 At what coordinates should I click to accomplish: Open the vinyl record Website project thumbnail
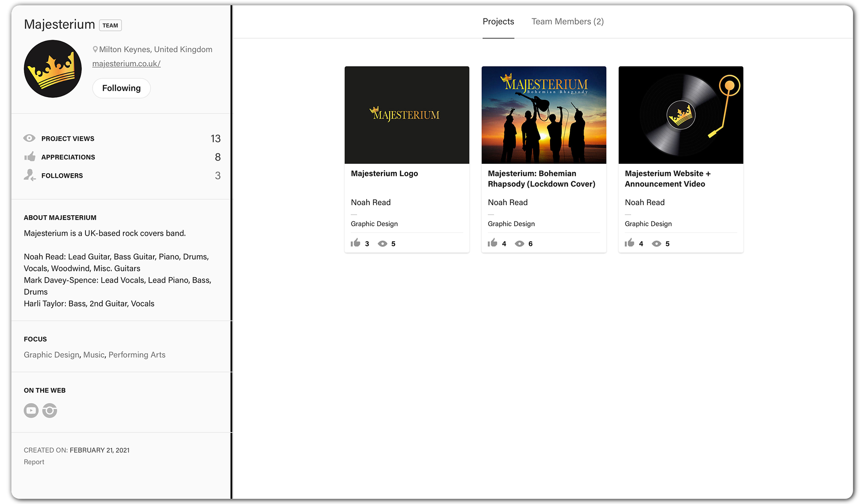coord(680,115)
